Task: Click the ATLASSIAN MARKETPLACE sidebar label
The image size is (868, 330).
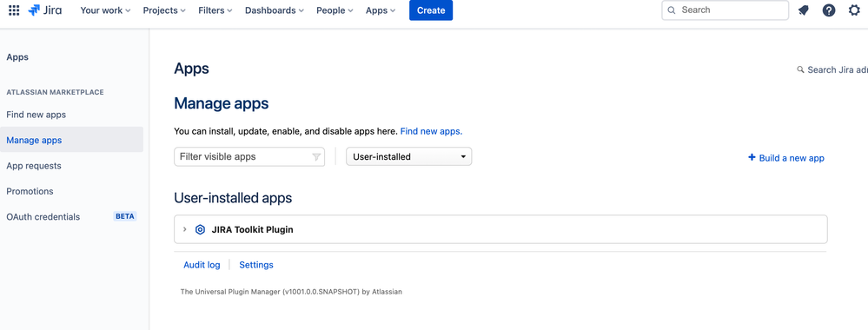Action: 55,92
